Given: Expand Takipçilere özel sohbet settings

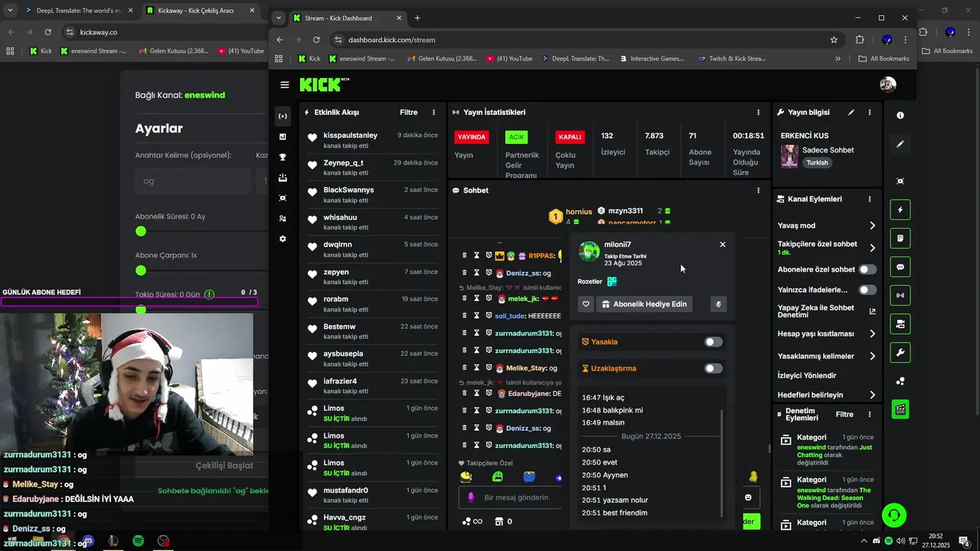Looking at the screenshot, I should (x=872, y=248).
